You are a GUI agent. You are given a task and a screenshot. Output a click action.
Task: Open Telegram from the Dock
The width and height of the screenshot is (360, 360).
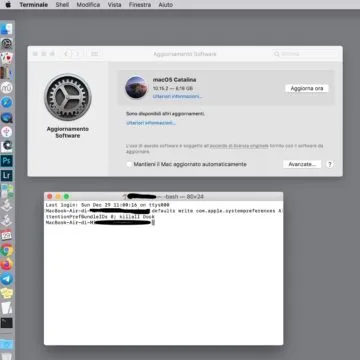[6, 279]
